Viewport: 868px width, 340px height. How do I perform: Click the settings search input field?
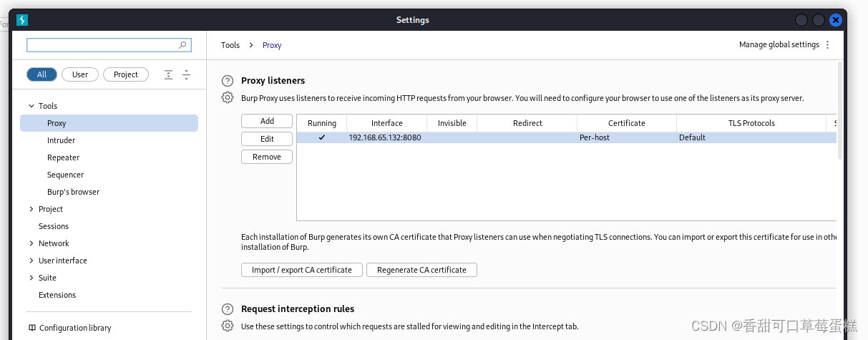pos(100,45)
